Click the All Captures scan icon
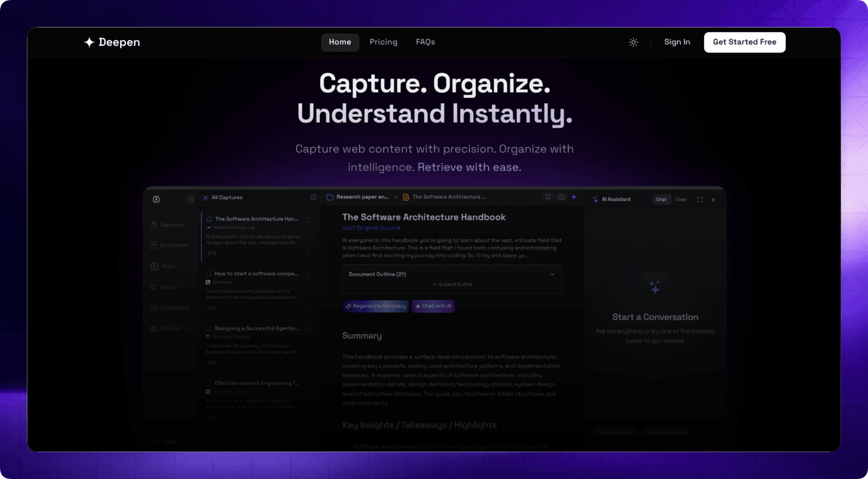 coord(206,198)
